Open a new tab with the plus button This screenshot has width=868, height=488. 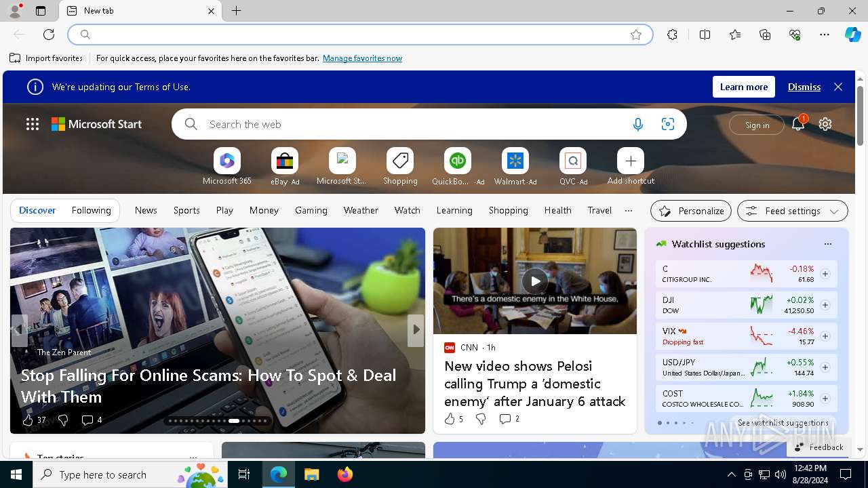[236, 11]
